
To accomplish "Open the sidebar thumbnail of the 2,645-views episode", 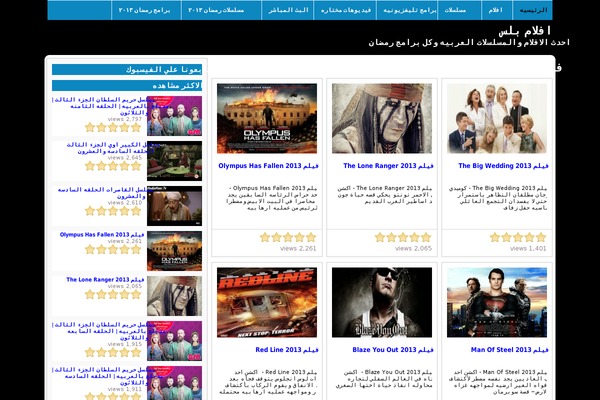I will [x=174, y=161].
